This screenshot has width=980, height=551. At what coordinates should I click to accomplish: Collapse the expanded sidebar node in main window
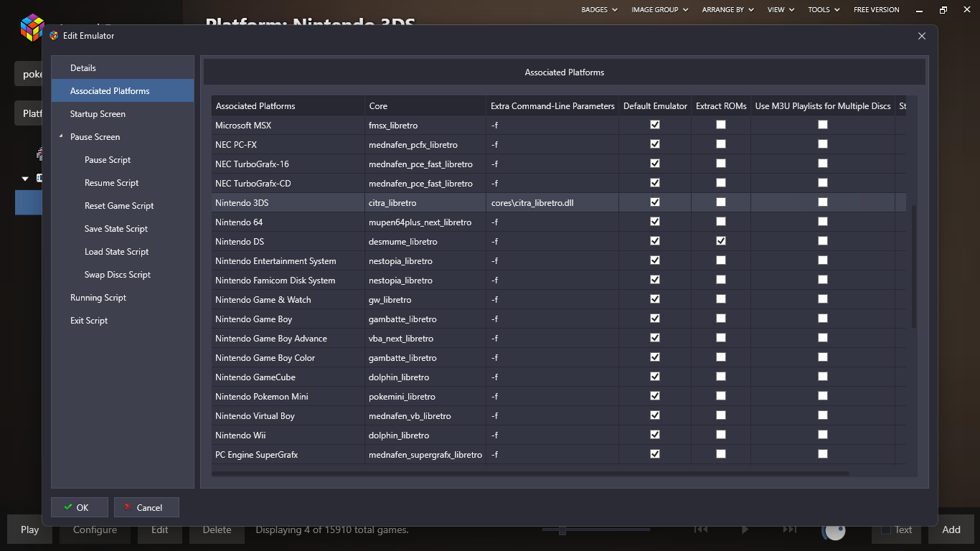click(25, 179)
